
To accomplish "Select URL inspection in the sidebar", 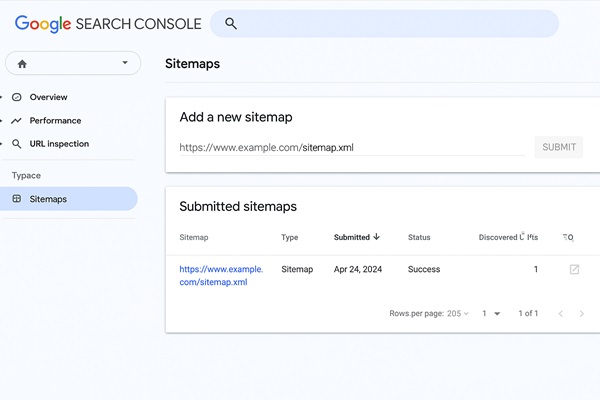I will pyautogui.click(x=59, y=144).
